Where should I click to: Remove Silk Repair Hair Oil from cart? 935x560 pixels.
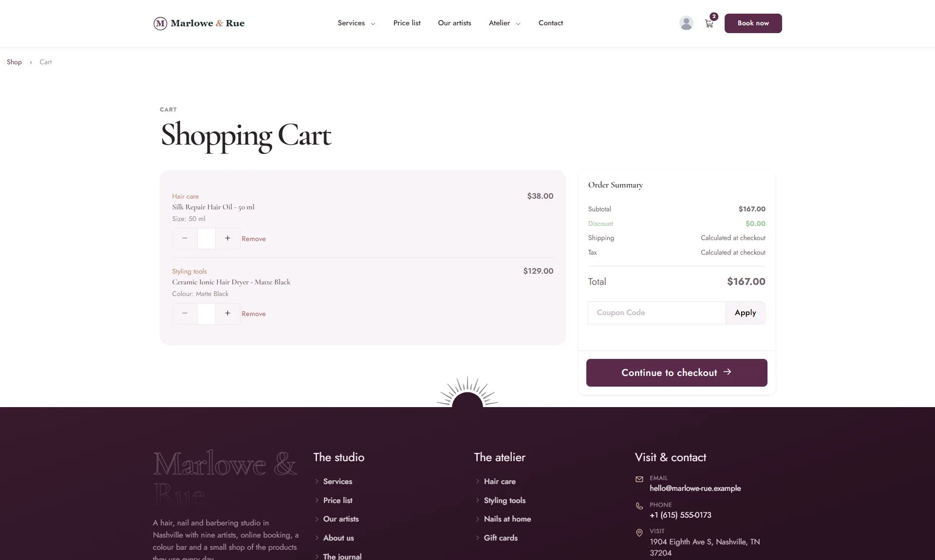[254, 239]
